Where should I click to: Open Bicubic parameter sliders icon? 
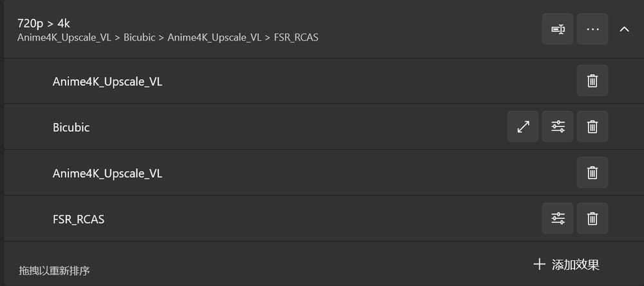tap(558, 127)
